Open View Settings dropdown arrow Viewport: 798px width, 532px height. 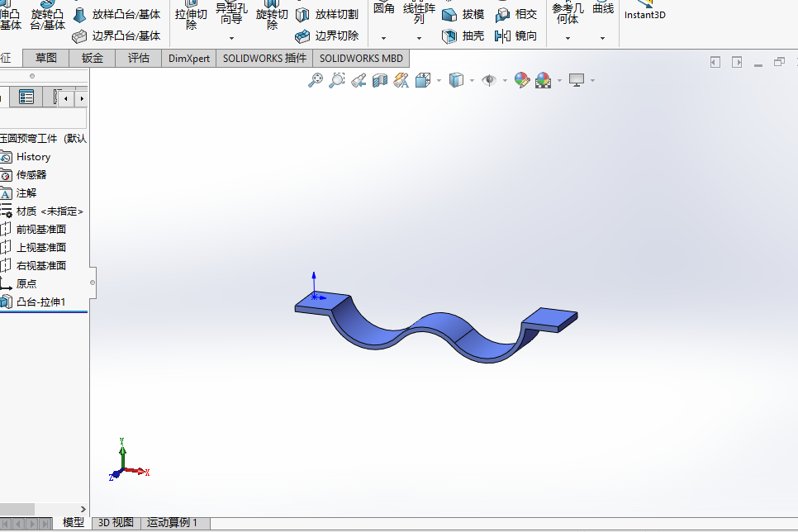click(x=592, y=80)
